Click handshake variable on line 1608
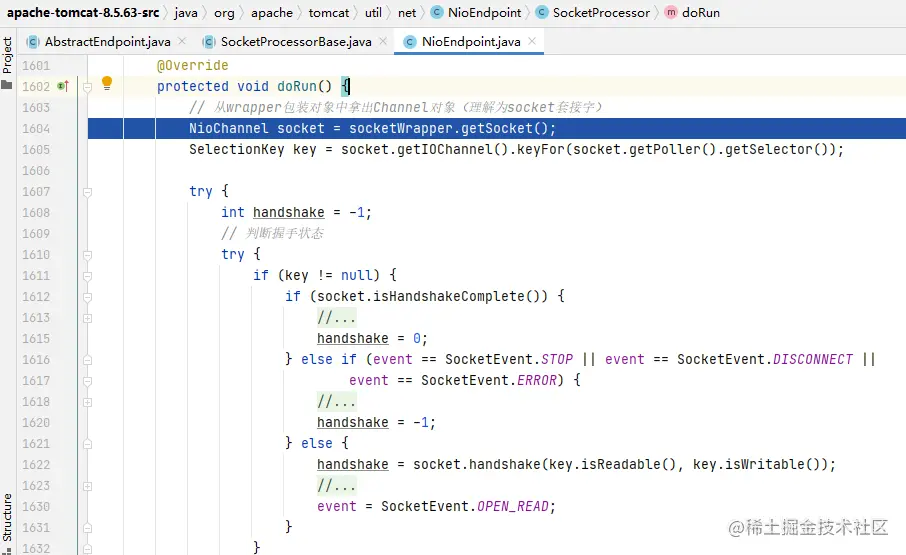The width and height of the screenshot is (906, 555). point(288,213)
